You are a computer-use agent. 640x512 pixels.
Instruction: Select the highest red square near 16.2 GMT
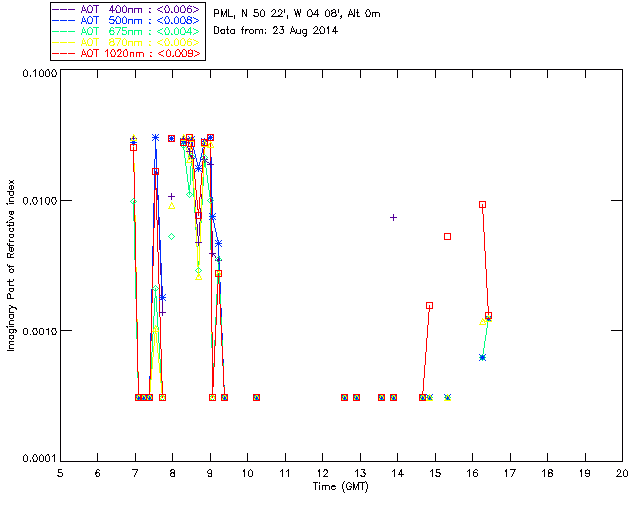(482, 205)
